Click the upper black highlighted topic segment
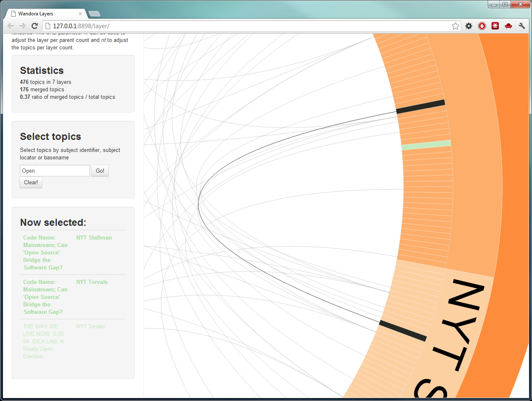The image size is (532, 401). pos(420,107)
